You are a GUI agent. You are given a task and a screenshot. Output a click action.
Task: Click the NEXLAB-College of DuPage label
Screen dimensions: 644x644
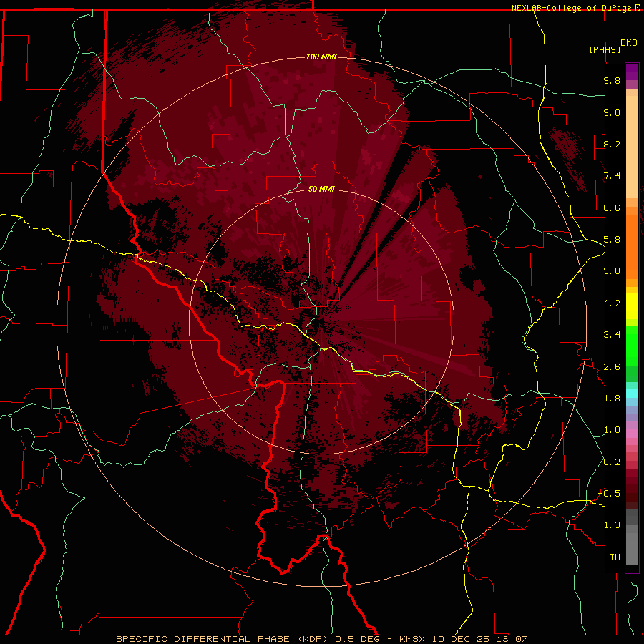point(572,8)
